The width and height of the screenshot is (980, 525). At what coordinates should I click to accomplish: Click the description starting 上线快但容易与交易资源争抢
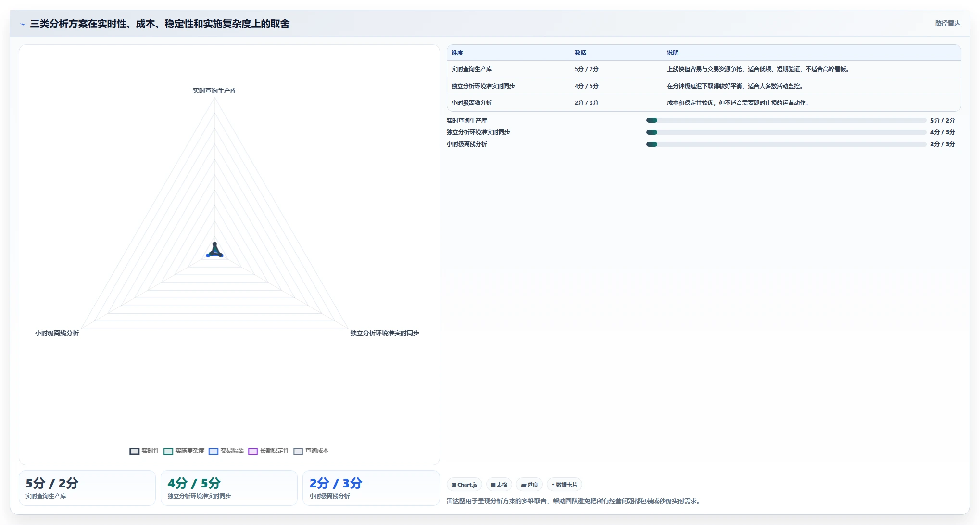[x=758, y=69]
